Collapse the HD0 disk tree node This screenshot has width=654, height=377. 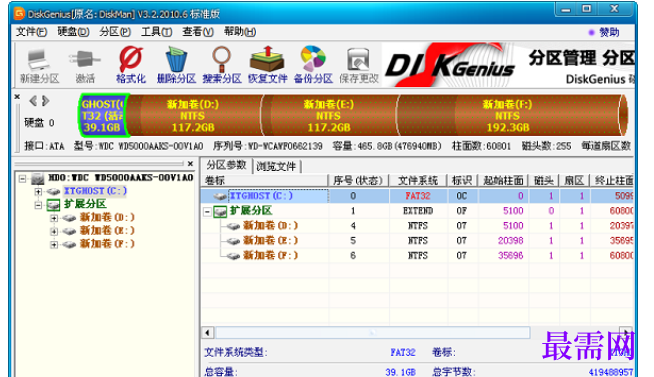pos(23,179)
